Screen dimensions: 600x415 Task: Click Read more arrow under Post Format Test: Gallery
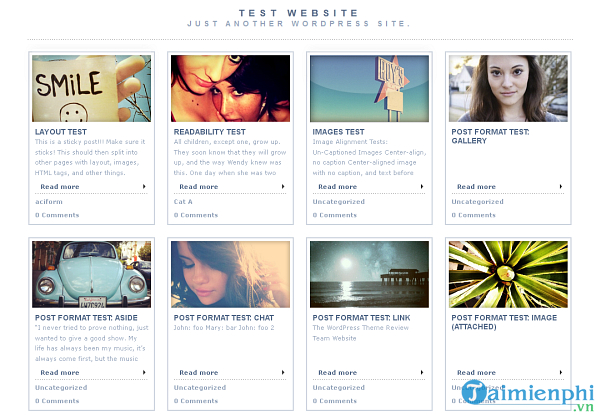click(562, 187)
